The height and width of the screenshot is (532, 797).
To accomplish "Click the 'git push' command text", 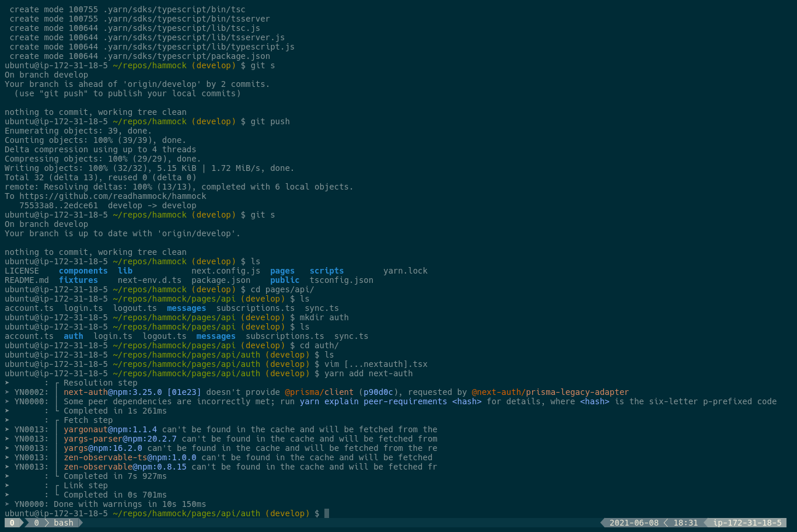I will point(270,121).
